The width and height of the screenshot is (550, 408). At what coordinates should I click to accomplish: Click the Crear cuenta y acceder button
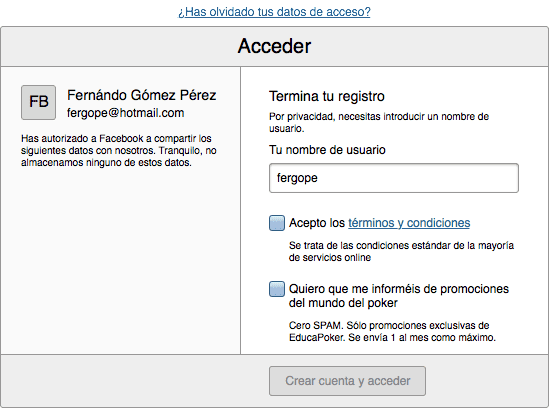click(x=347, y=381)
